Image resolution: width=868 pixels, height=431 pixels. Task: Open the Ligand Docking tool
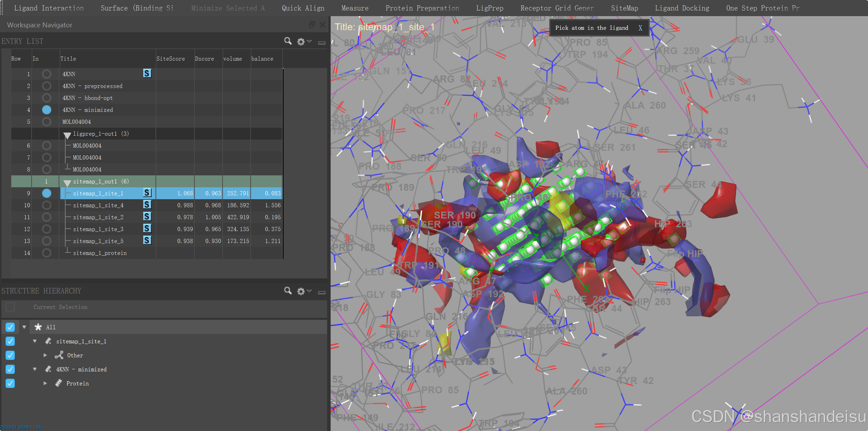pos(682,8)
